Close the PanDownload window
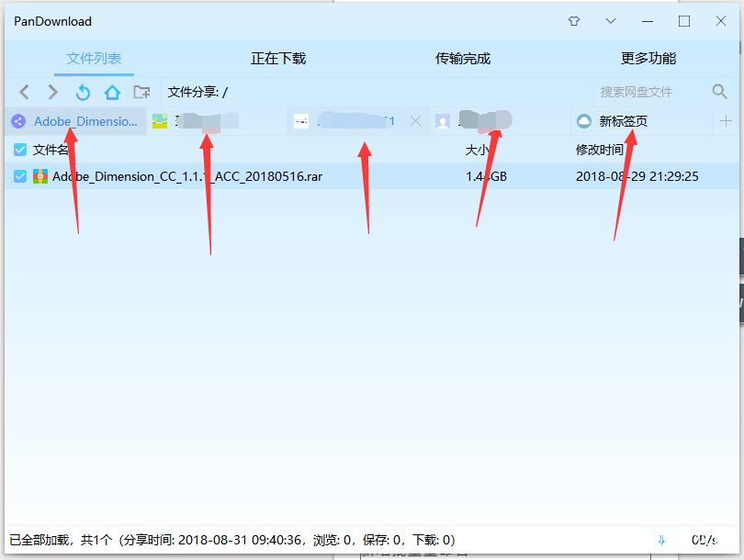This screenshot has width=744, height=560. click(721, 21)
